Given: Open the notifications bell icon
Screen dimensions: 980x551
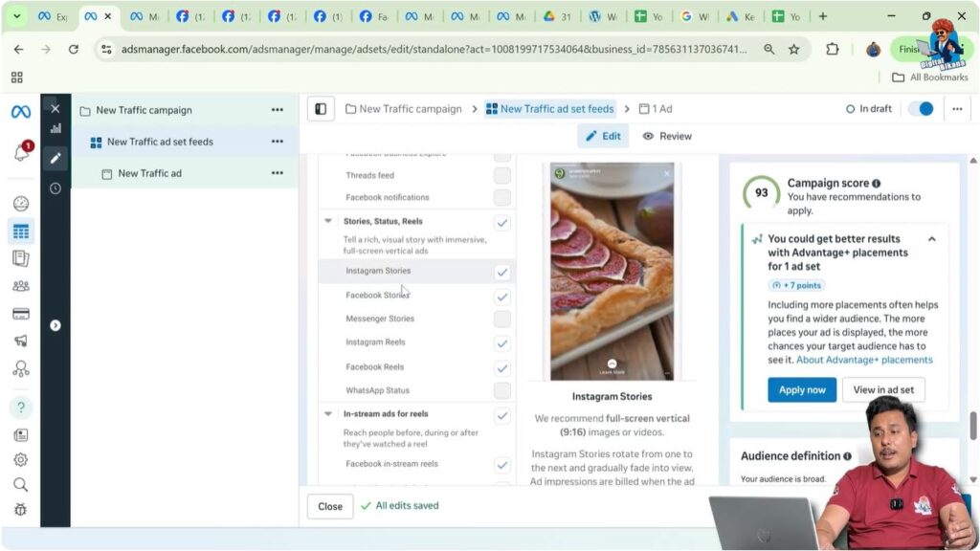Looking at the screenshot, I should 21,152.
